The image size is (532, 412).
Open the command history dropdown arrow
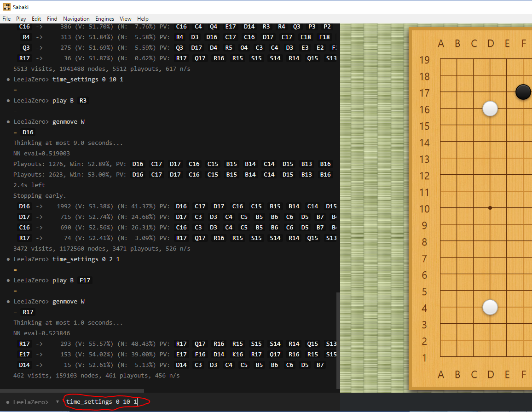tap(57, 401)
